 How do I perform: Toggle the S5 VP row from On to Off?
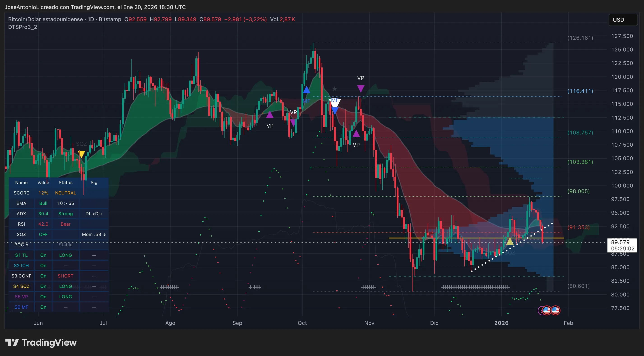43,296
